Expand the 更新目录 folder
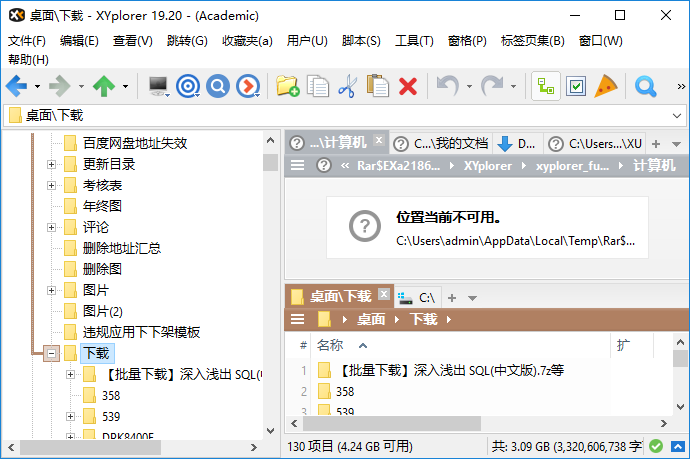 pyautogui.click(x=51, y=165)
